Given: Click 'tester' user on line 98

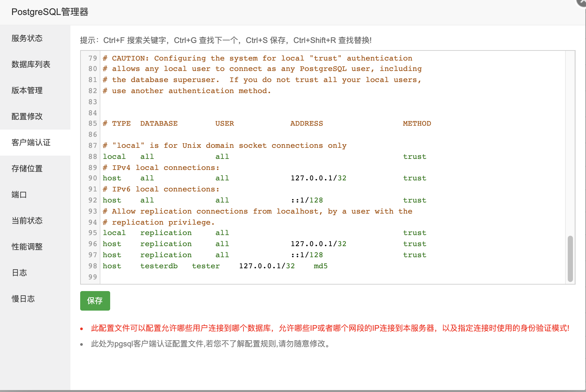Looking at the screenshot, I should [206, 266].
